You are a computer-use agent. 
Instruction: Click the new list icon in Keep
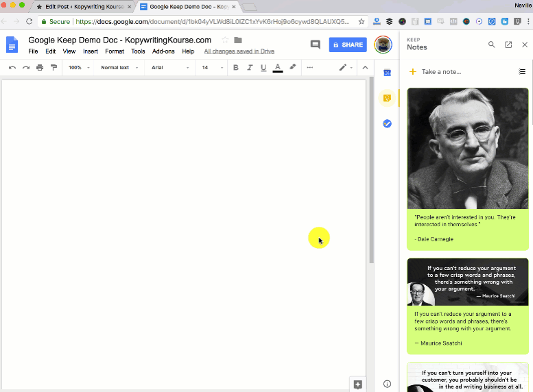[x=522, y=71]
